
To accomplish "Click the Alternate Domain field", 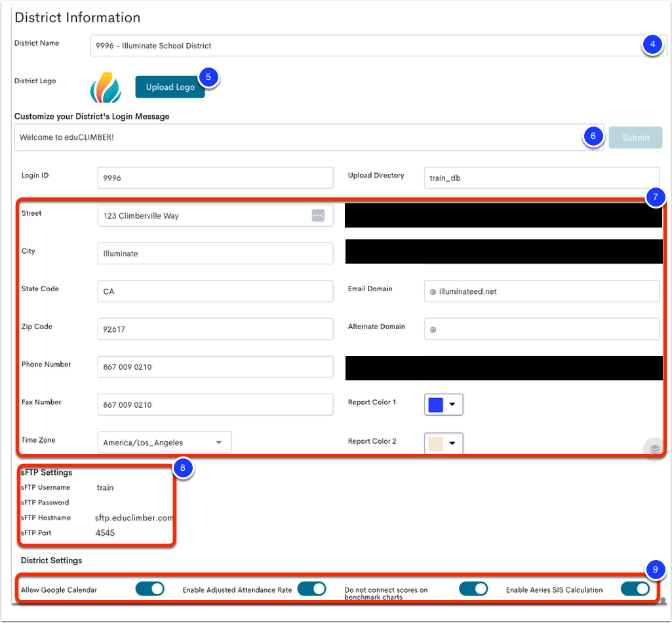I will point(542,329).
